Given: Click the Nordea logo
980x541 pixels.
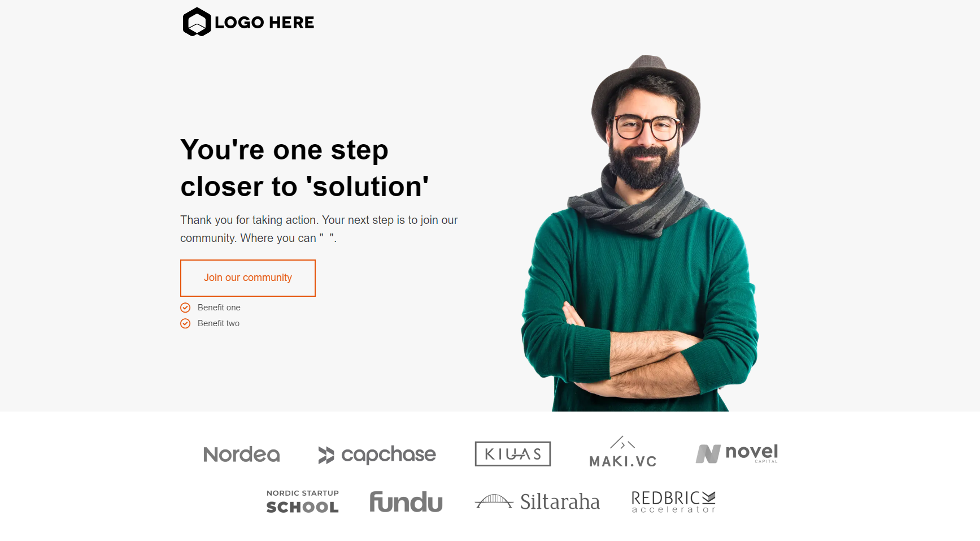Looking at the screenshot, I should (242, 455).
